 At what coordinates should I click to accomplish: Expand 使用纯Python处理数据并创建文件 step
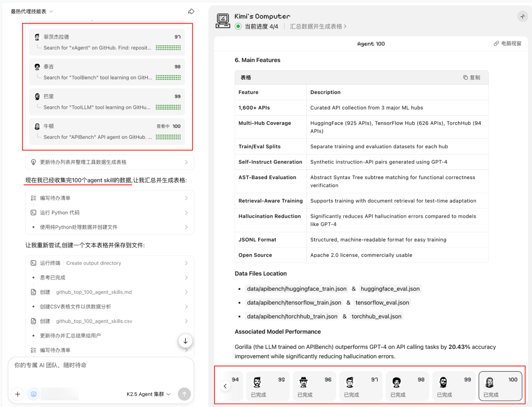click(x=109, y=227)
